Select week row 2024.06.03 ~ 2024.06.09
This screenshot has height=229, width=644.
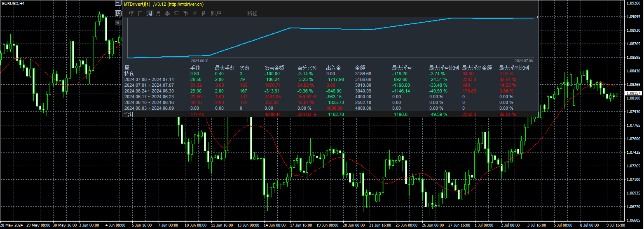click(149, 108)
